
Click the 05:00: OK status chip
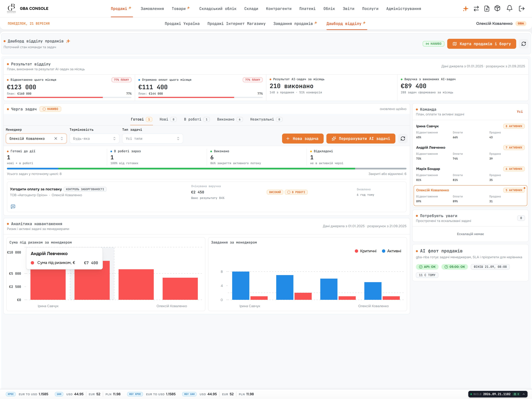point(454,267)
